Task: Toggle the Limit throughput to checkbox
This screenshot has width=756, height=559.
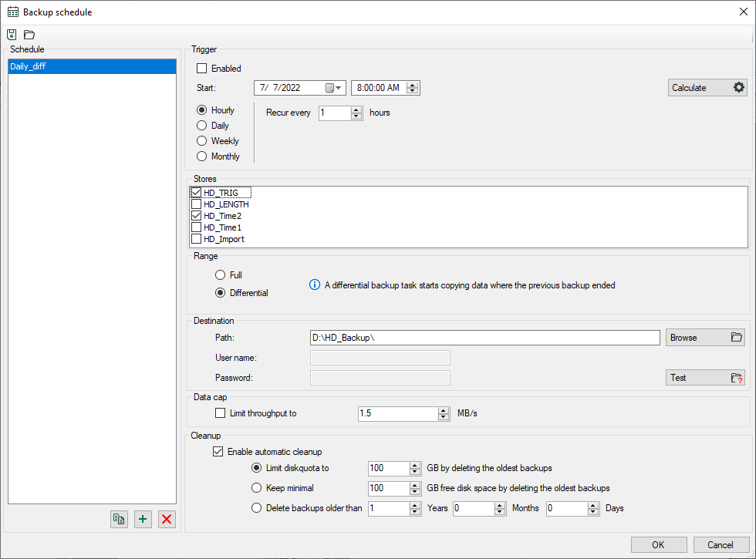Action: [221, 413]
